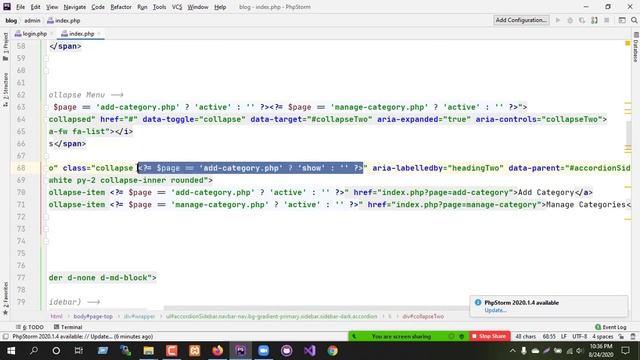Click the taskbar search icon
Screen dimensions: 640x360
pyautogui.click(x=34, y=351)
